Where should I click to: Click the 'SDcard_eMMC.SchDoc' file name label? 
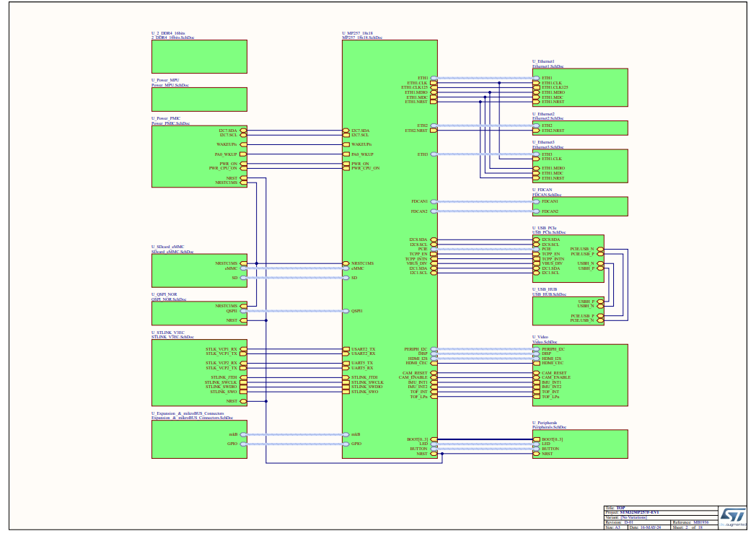(x=172, y=252)
